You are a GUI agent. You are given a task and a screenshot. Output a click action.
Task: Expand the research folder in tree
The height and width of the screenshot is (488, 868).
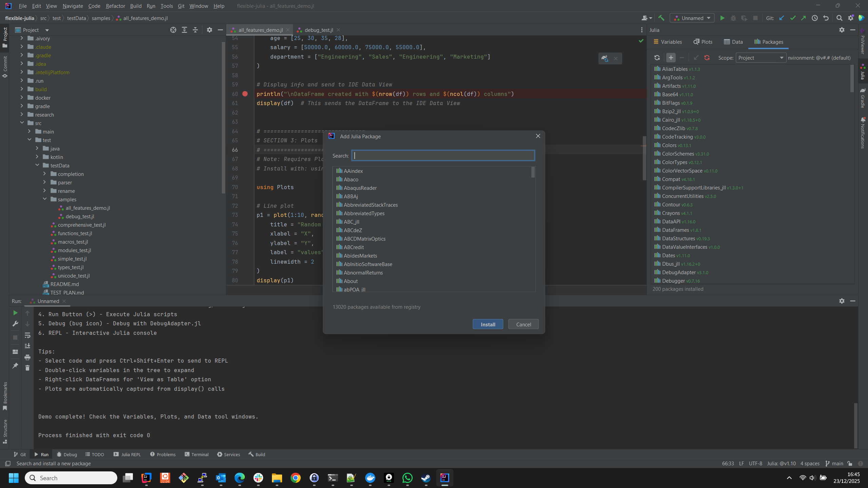[x=22, y=115]
